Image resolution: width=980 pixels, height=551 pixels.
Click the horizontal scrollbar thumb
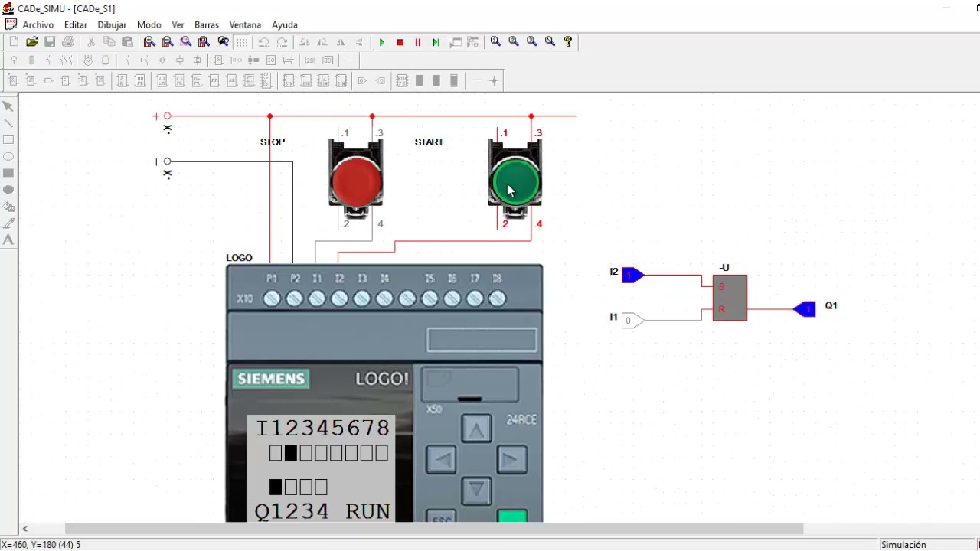(x=434, y=529)
